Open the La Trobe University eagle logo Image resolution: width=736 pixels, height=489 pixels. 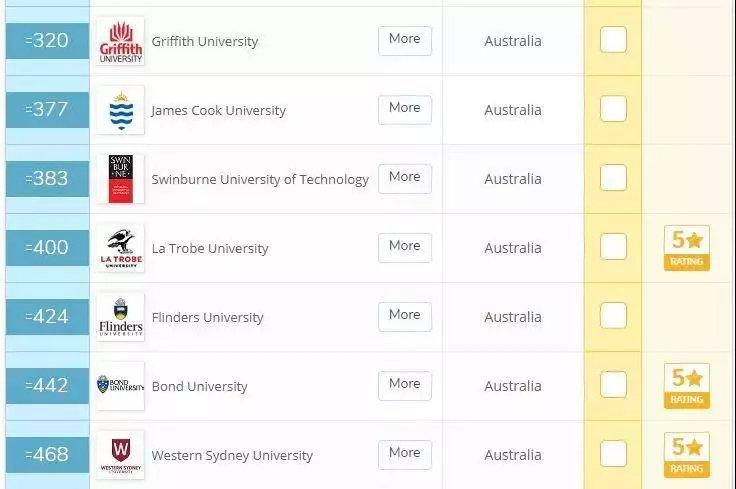(120, 248)
